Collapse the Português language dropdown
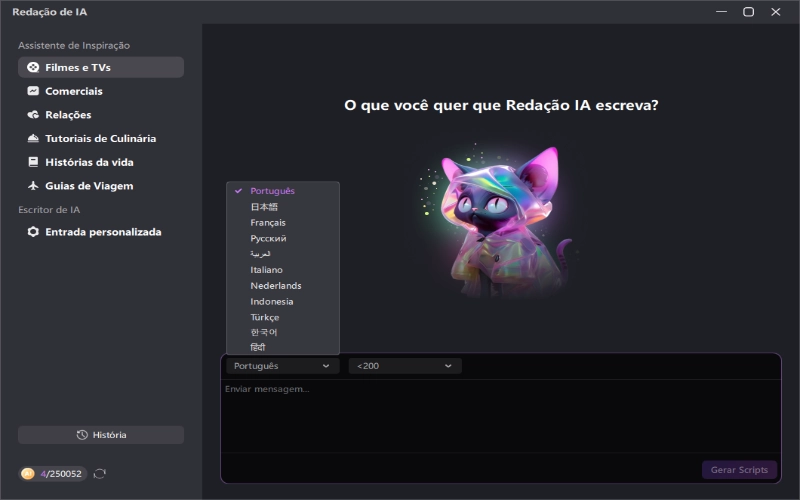Image resolution: width=800 pixels, height=500 pixels. [x=283, y=366]
